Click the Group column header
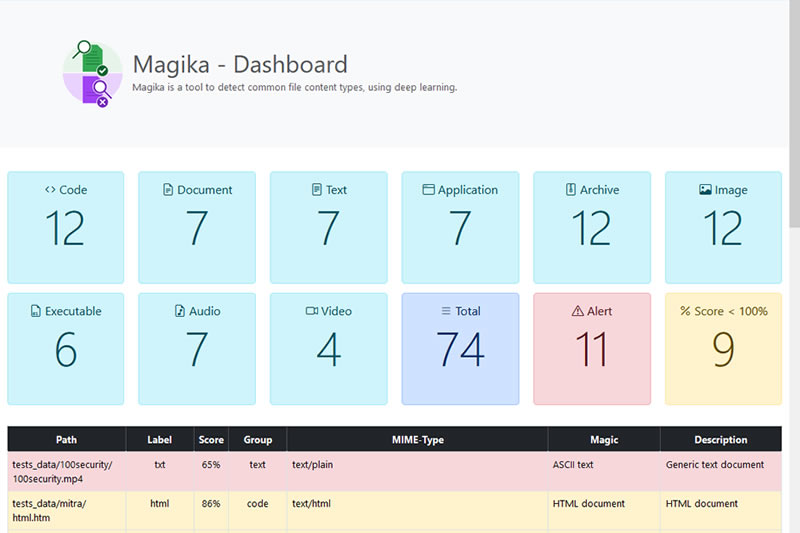The image size is (800, 533). tap(258, 440)
